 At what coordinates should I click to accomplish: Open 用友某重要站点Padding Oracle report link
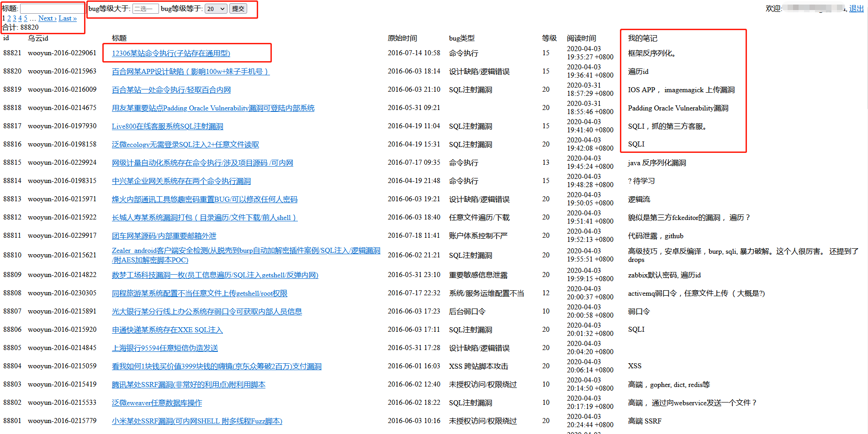(213, 108)
